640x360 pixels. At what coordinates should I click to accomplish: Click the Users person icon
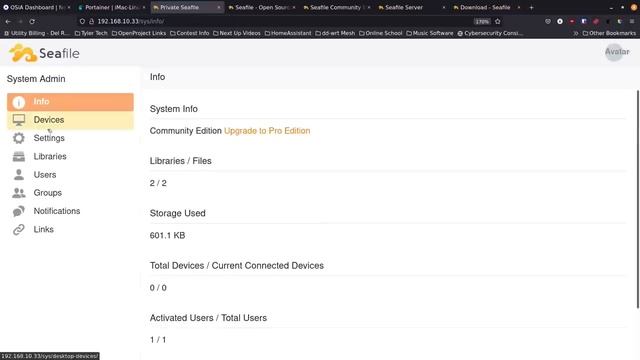point(19,175)
